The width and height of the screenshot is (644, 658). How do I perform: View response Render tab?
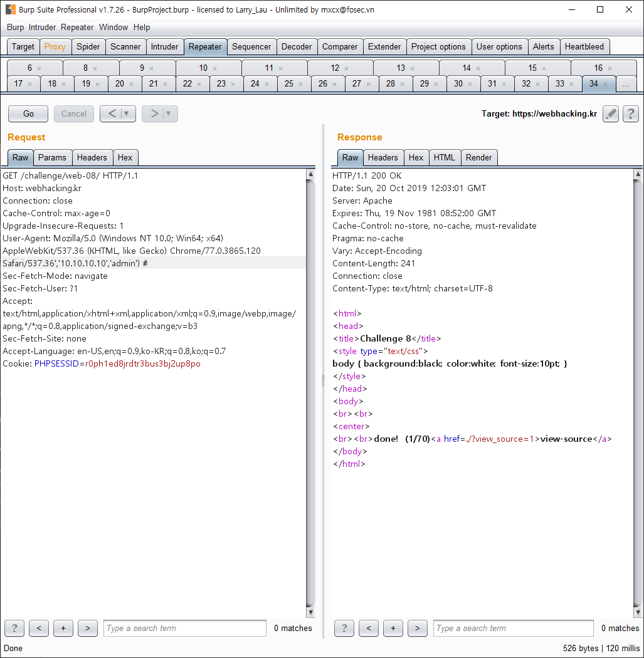[478, 158]
